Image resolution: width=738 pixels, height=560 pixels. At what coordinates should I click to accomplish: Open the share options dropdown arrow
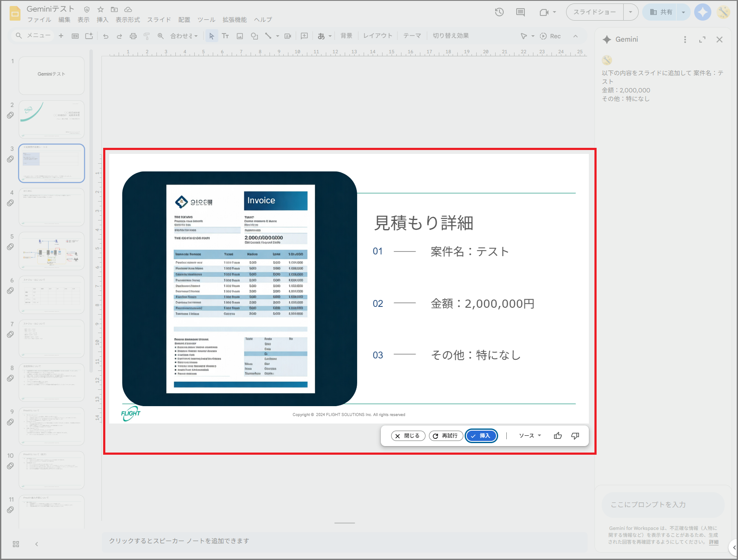pyautogui.click(x=683, y=12)
